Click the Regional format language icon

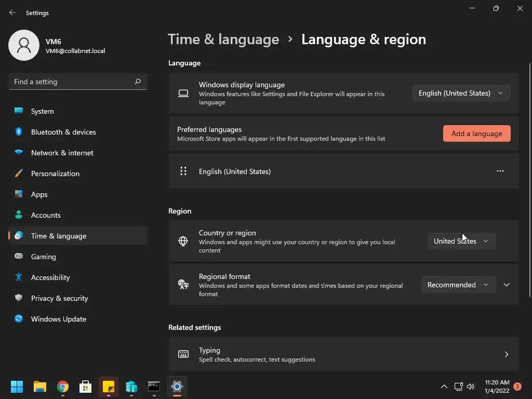pyautogui.click(x=183, y=284)
